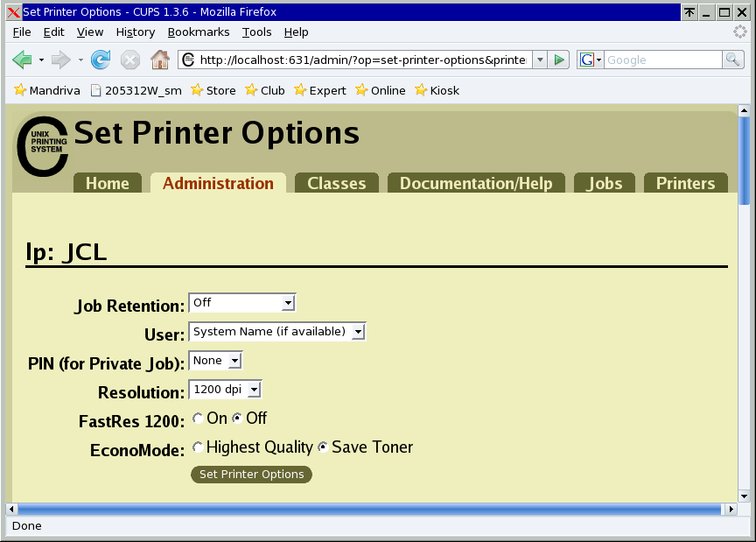756x542 pixels.
Task: Reload the current page
Action: click(101, 60)
